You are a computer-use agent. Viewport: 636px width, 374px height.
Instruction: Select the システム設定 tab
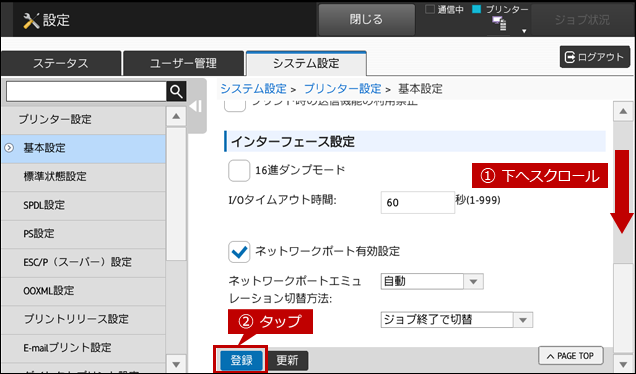coord(306,63)
